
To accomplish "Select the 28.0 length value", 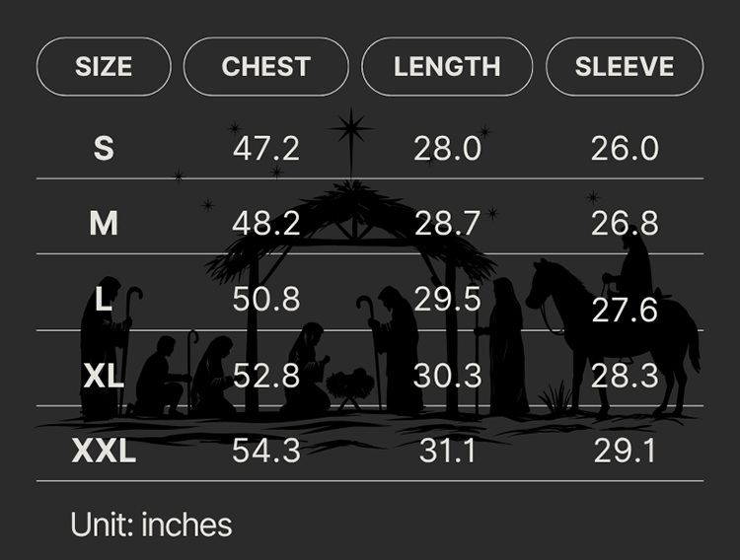I will coord(447,149).
